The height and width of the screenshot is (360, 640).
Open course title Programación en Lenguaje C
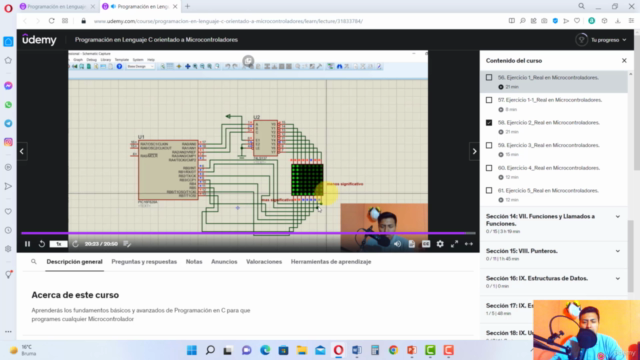click(156, 40)
